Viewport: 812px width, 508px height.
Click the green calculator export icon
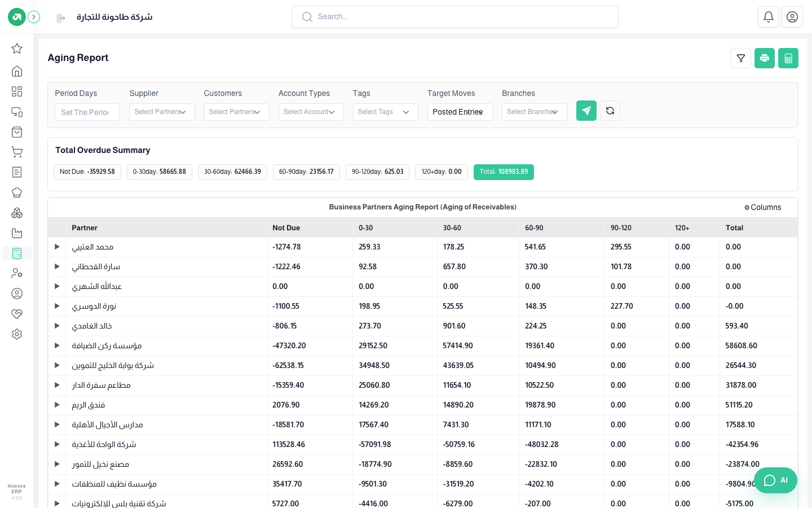coord(788,58)
